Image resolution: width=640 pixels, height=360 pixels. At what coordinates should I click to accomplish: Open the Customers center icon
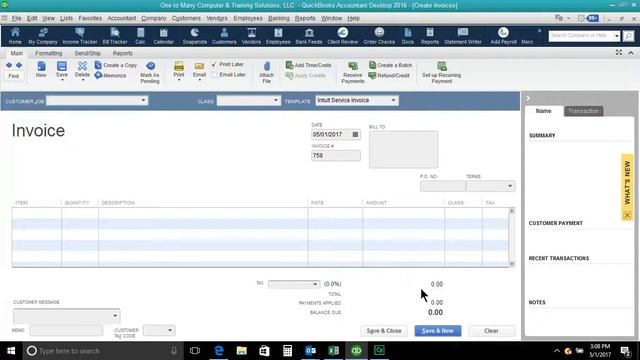(224, 36)
